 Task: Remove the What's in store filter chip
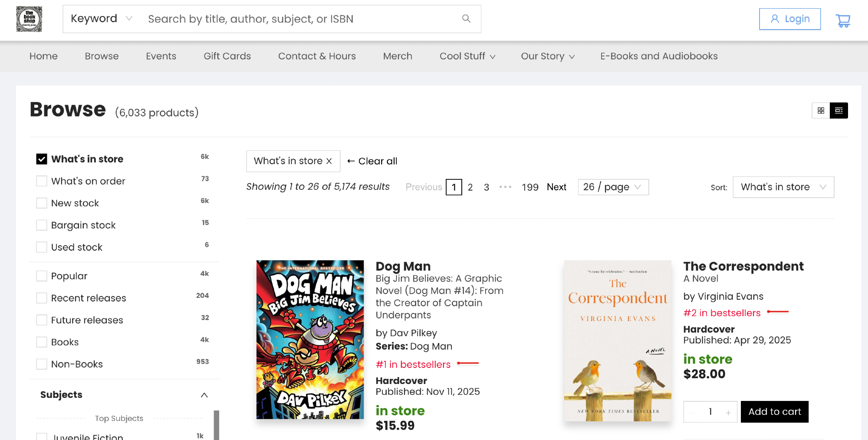329,161
